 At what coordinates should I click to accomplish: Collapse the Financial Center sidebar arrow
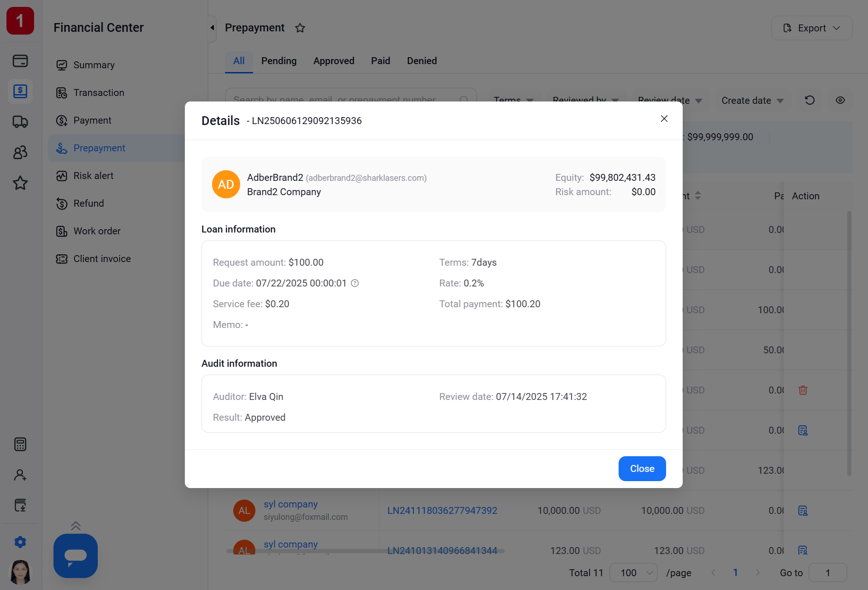click(212, 28)
